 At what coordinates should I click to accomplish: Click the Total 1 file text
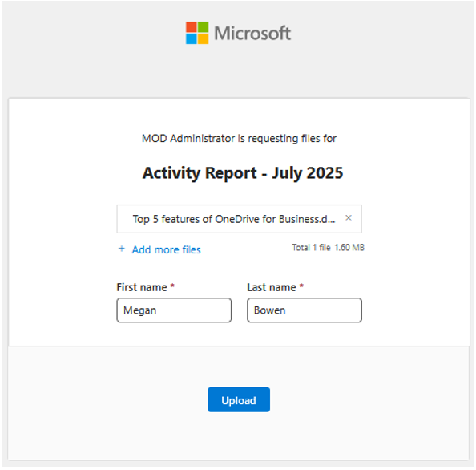pyautogui.click(x=311, y=248)
